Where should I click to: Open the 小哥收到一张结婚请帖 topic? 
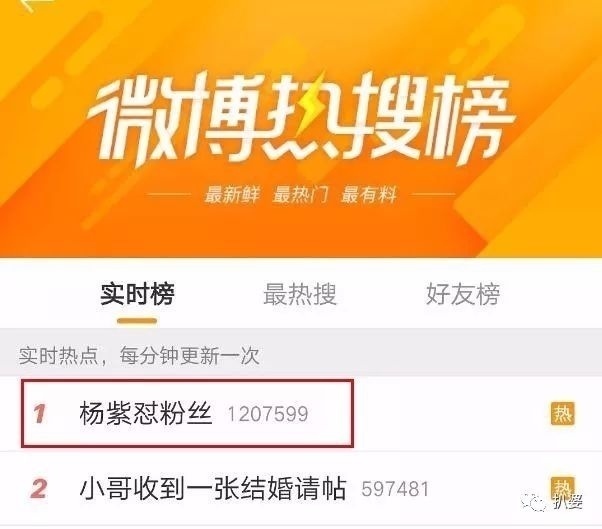click(x=213, y=488)
